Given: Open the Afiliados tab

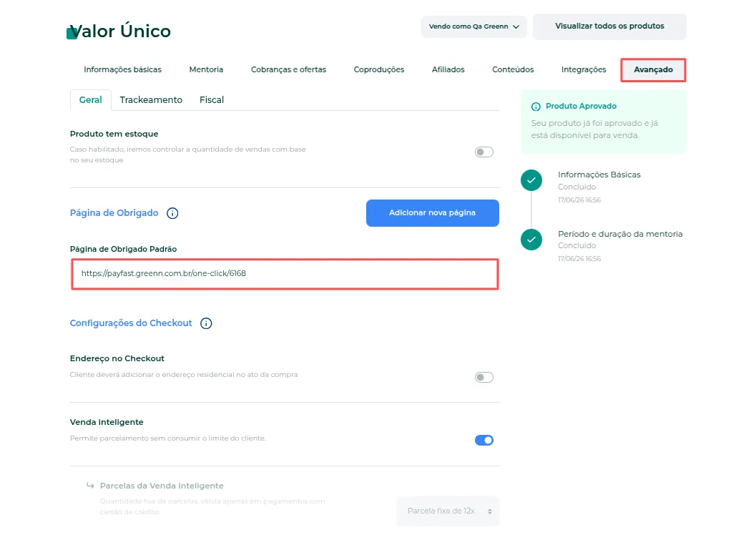Looking at the screenshot, I should pyautogui.click(x=448, y=69).
